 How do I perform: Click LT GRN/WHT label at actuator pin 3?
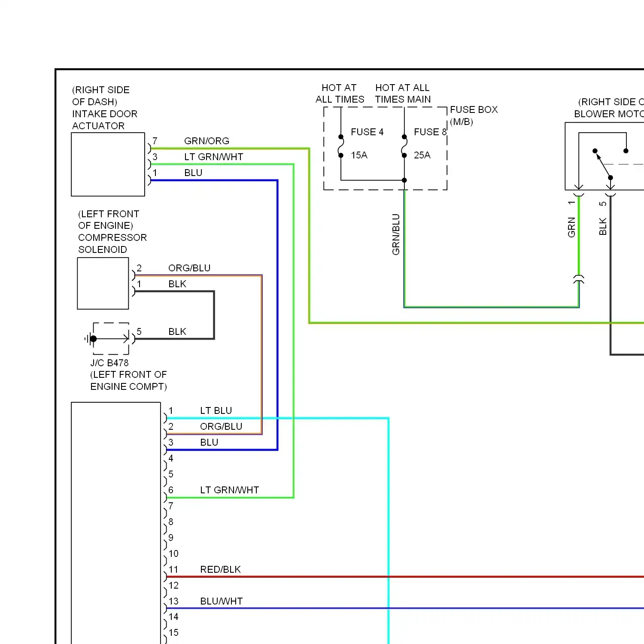pyautogui.click(x=213, y=157)
